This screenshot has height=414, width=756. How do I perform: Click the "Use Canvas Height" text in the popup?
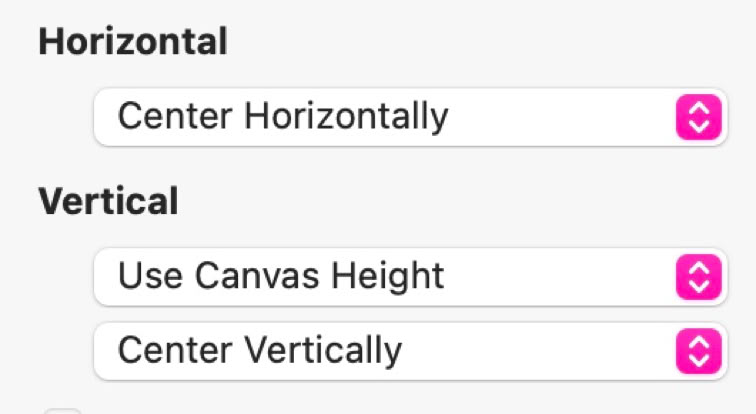coord(281,275)
